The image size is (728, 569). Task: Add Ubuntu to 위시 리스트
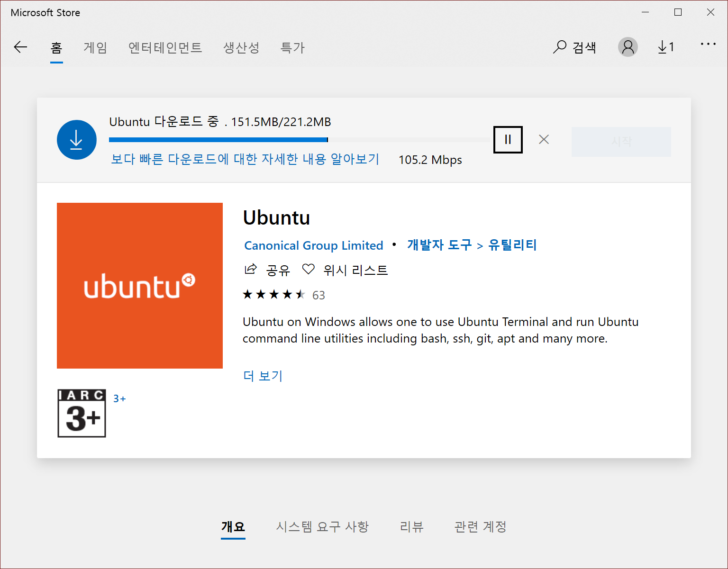point(345,270)
